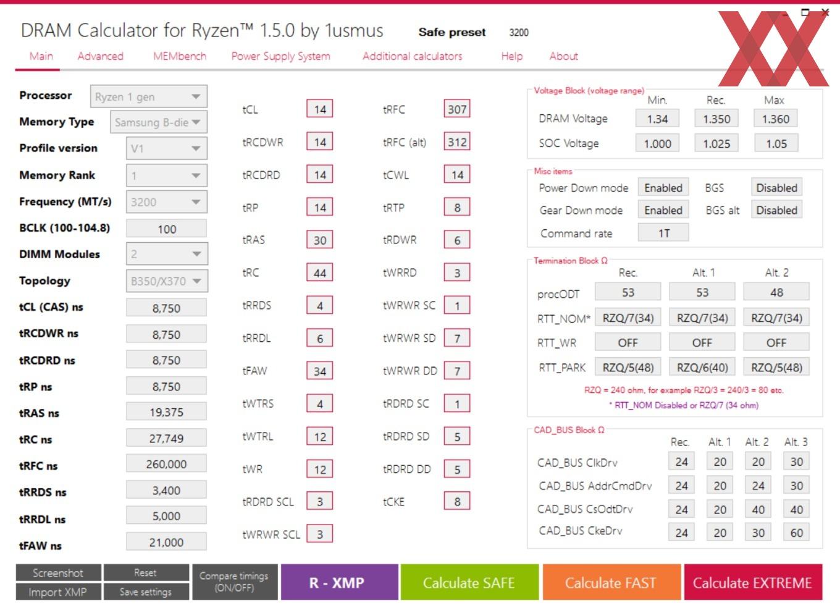Open the Processor dropdown showing Ryzen 1 gen
The height and width of the screenshot is (616, 840).
coord(149,97)
